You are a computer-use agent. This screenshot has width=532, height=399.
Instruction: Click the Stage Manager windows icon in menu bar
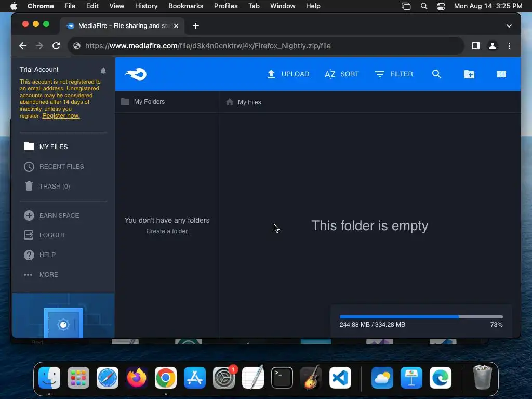point(406,6)
